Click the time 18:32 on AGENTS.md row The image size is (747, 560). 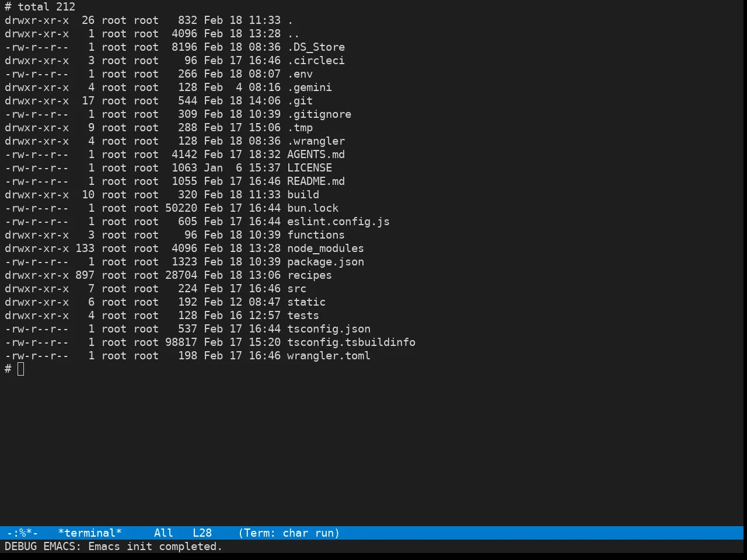264,155
